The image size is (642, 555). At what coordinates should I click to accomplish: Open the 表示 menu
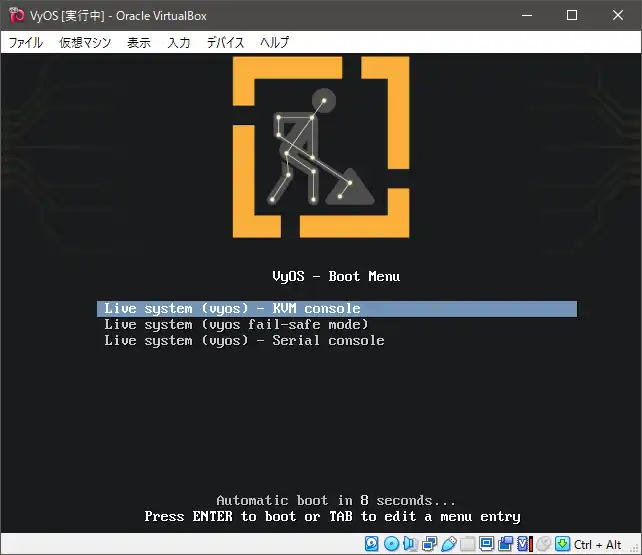(x=139, y=42)
